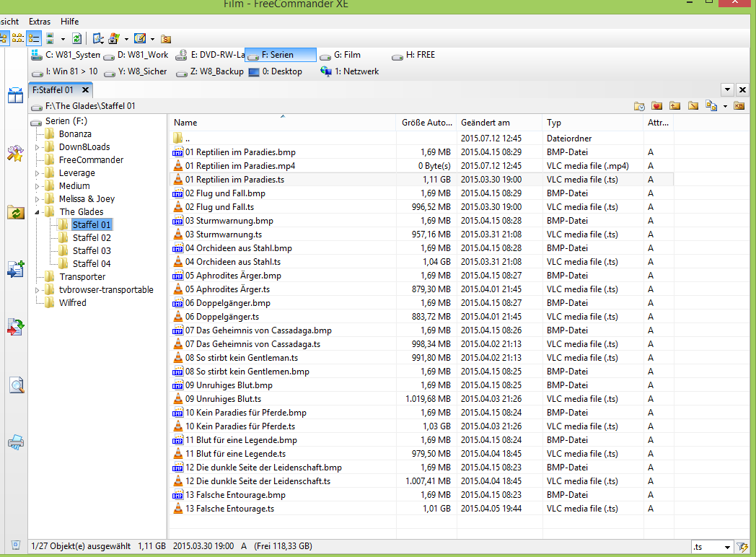Click the .ts filter input field
Screen dimensions: 756x557
707,547
